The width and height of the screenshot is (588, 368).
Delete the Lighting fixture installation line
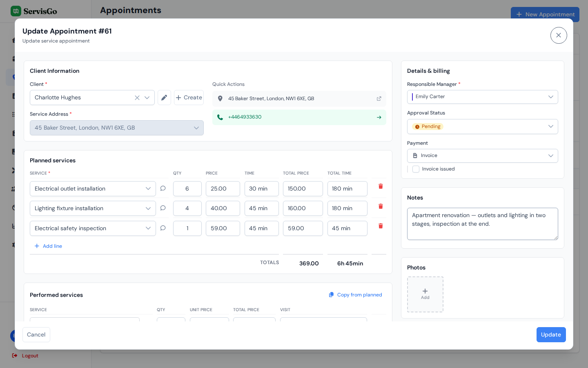click(381, 206)
